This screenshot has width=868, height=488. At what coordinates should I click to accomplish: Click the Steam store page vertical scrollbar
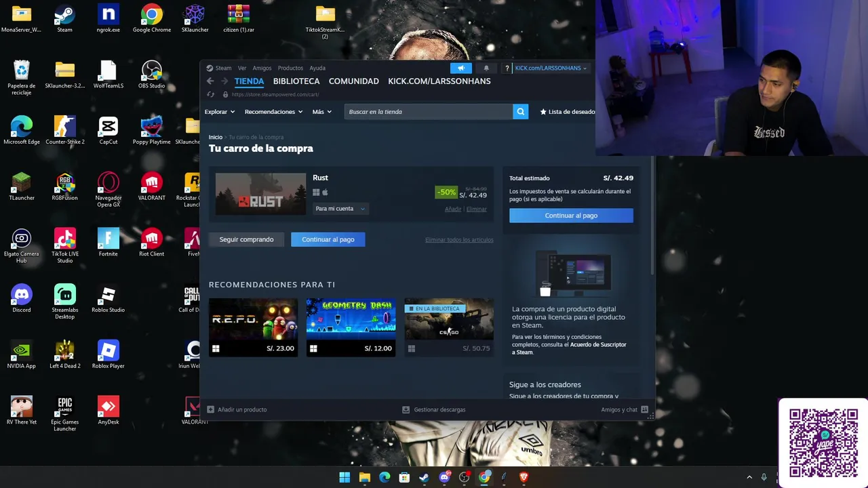point(653,216)
